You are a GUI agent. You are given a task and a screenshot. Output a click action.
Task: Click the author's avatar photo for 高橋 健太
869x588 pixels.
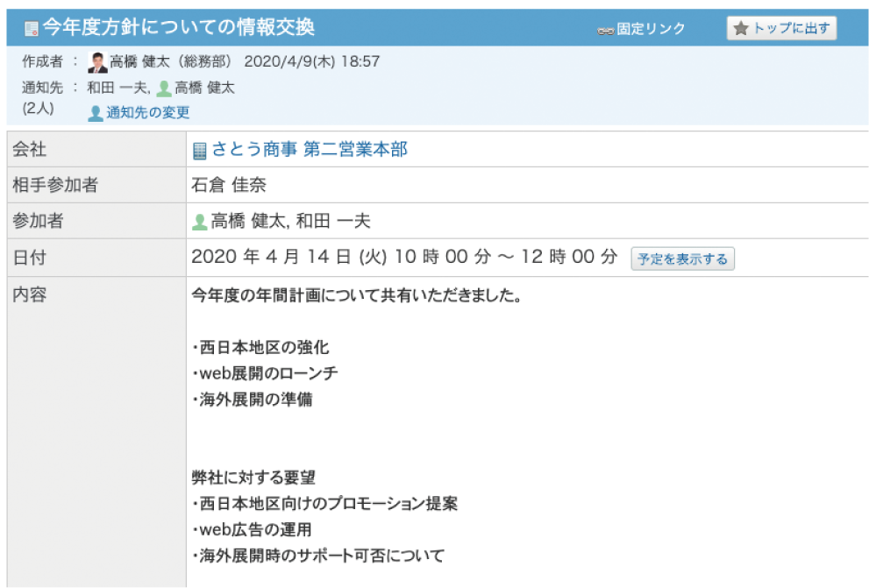98,62
